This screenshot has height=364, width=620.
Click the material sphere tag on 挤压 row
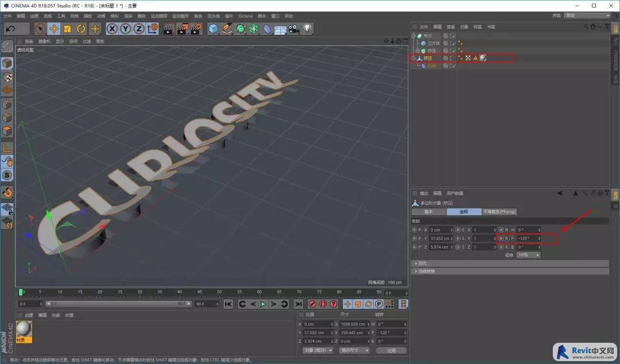[483, 58]
